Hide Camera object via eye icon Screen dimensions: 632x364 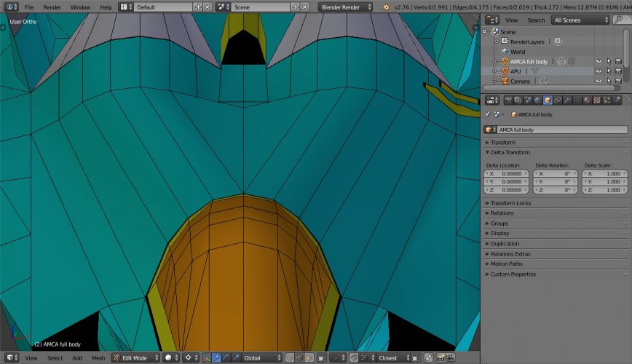pos(599,81)
